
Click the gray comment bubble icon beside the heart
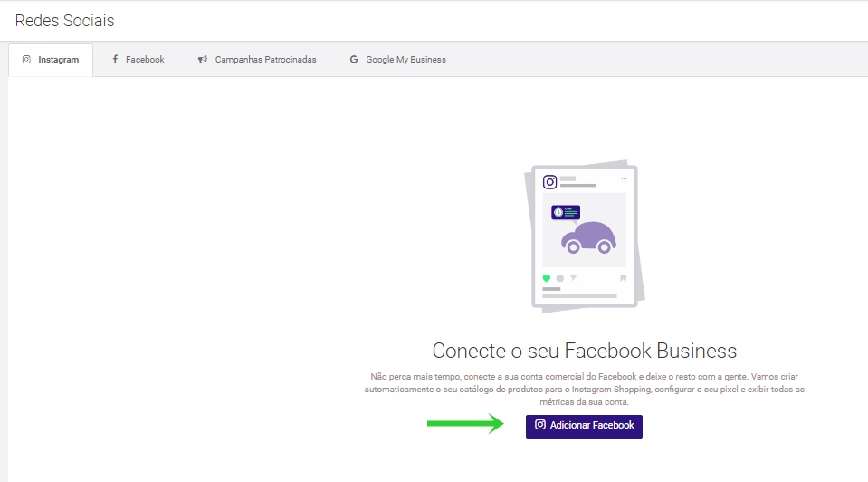click(560, 278)
